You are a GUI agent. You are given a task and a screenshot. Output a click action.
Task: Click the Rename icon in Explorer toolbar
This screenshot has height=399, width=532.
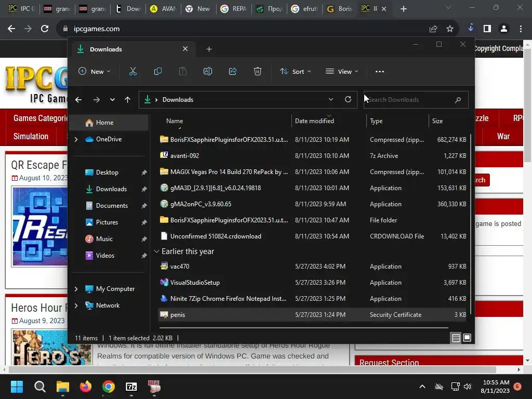coord(208,72)
